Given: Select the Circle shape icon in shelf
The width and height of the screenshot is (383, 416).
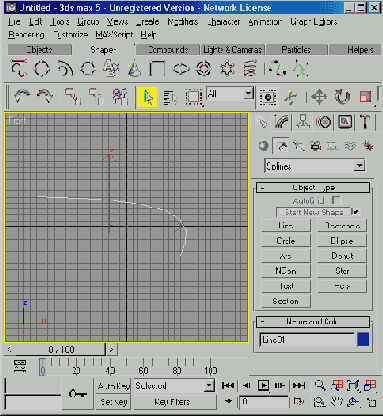Looking at the screenshot, I should [x=42, y=68].
